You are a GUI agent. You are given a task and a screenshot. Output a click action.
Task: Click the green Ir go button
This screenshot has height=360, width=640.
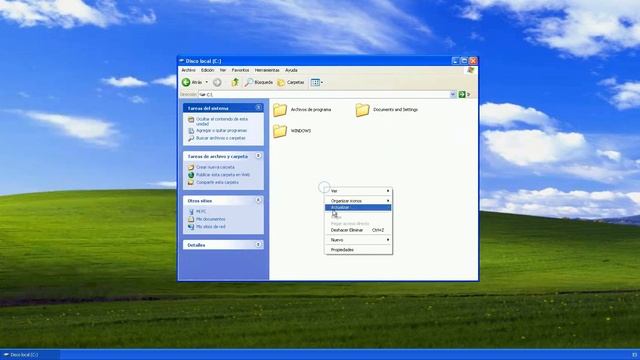462,95
